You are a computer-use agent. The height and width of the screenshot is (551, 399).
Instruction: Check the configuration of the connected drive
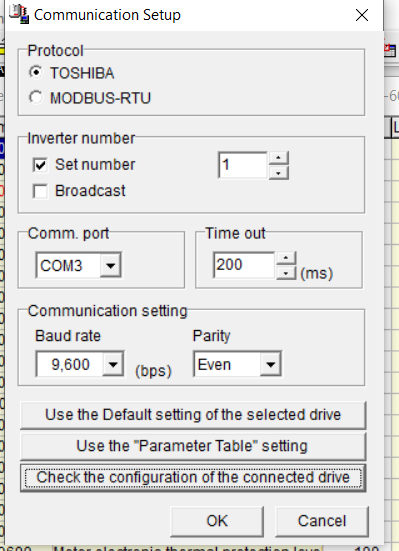tap(193, 478)
